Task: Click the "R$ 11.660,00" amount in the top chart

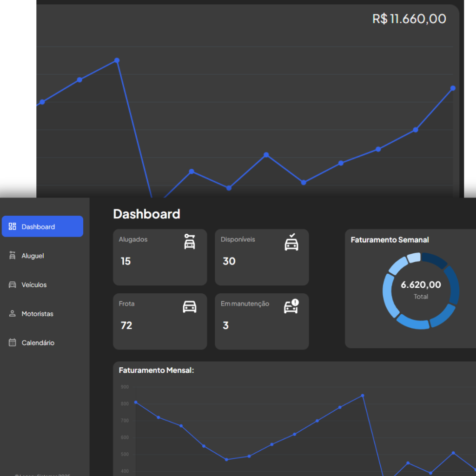Action: [x=409, y=19]
